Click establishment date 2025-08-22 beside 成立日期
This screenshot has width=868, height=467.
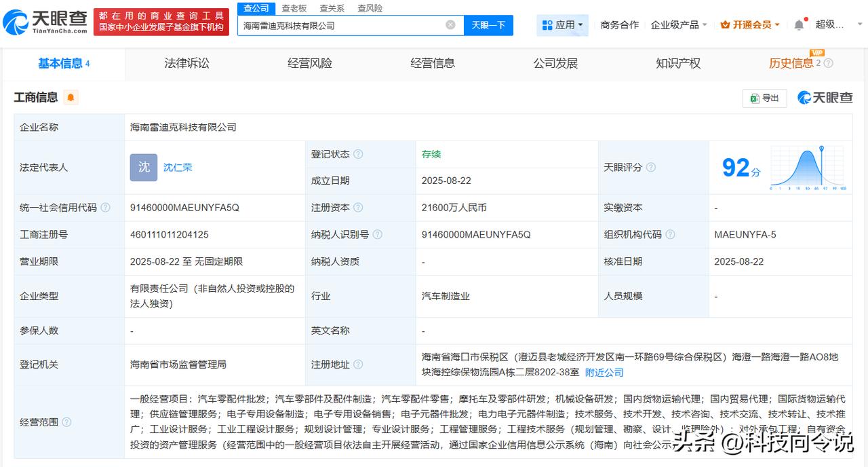coord(446,181)
